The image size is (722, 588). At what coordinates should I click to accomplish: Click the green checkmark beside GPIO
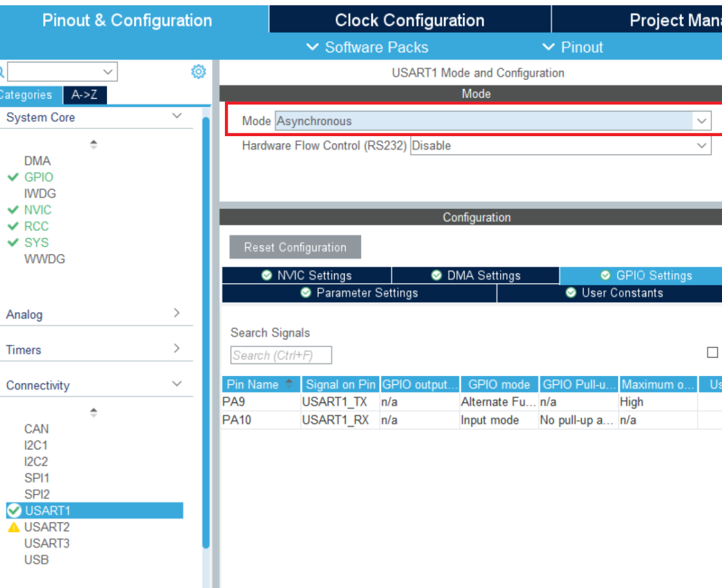(x=14, y=177)
